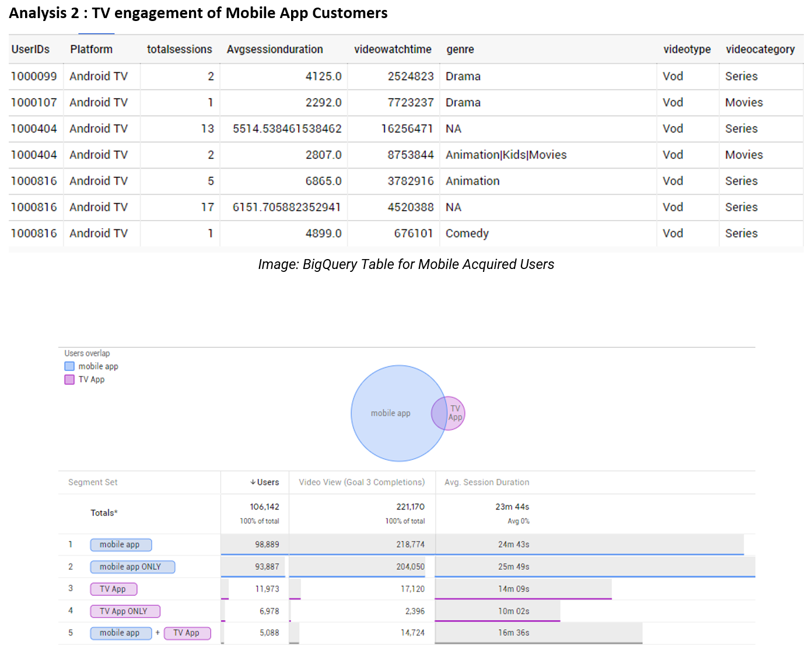Select session duration 10m 02s
Viewport: 812px width, 664px height.
(x=514, y=611)
